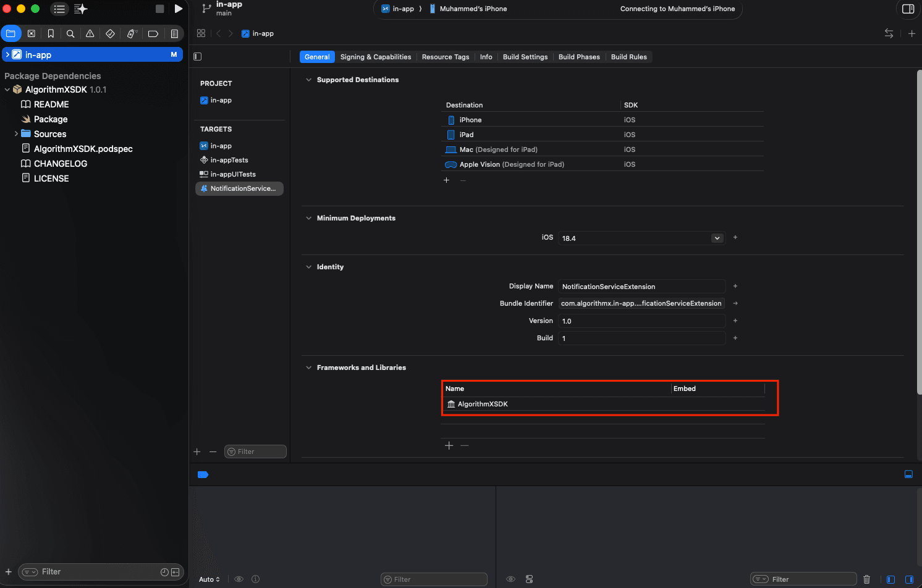Click the Display Name field
The image size is (922, 588).
point(641,286)
